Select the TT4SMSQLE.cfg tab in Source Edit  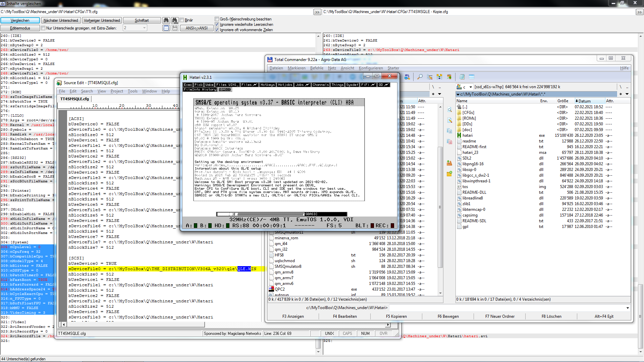[74, 99]
